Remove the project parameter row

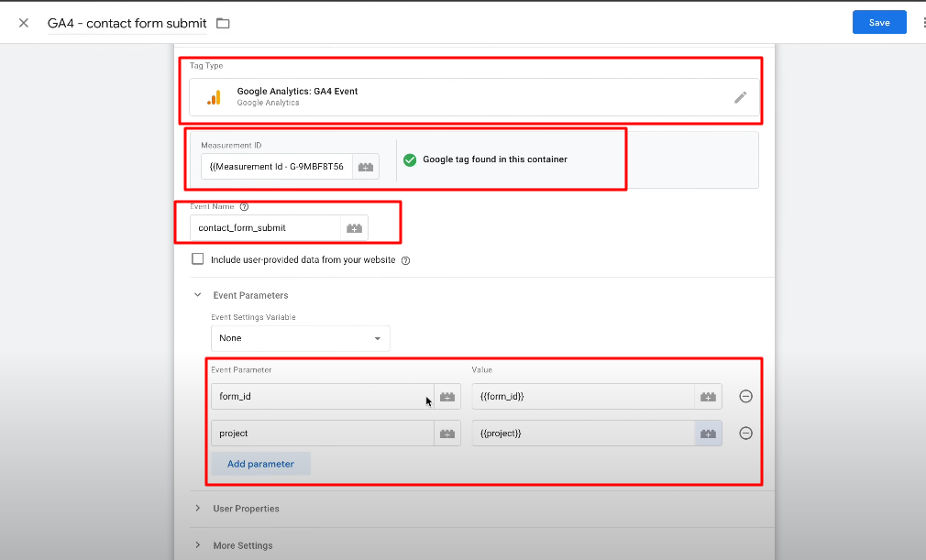point(745,434)
